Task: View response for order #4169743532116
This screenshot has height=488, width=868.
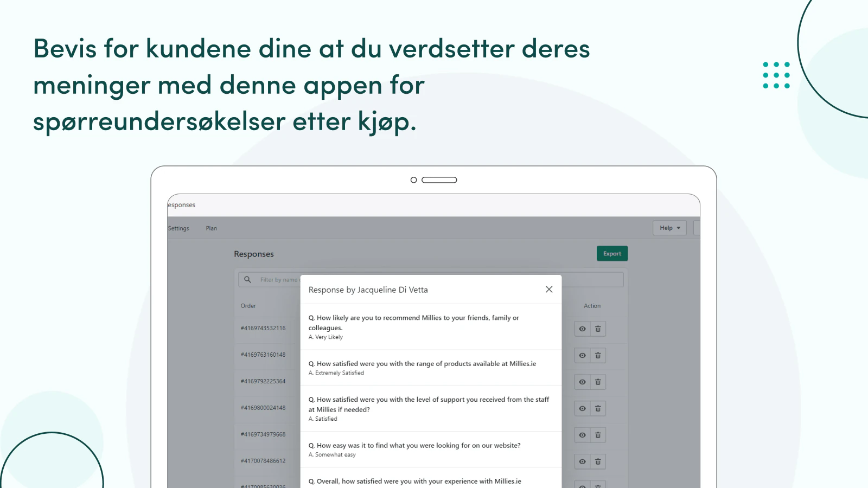Action: [x=582, y=329]
